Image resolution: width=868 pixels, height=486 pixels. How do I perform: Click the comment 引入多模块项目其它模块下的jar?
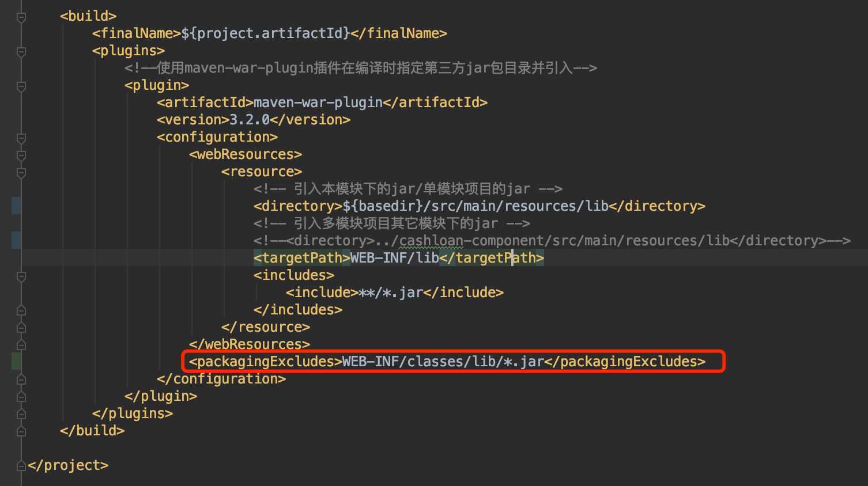point(392,223)
